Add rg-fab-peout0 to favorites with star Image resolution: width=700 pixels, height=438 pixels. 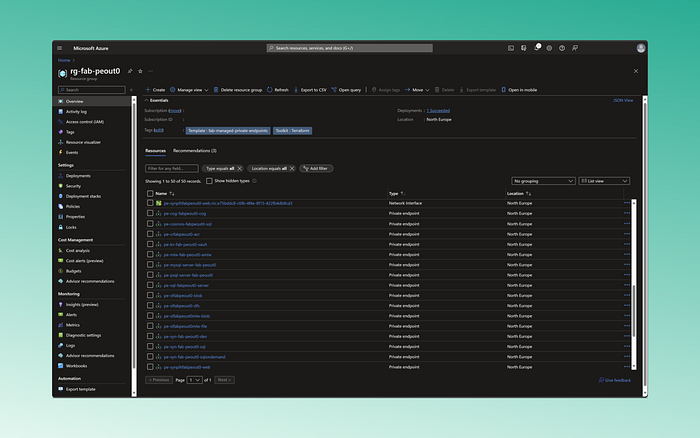(x=140, y=71)
